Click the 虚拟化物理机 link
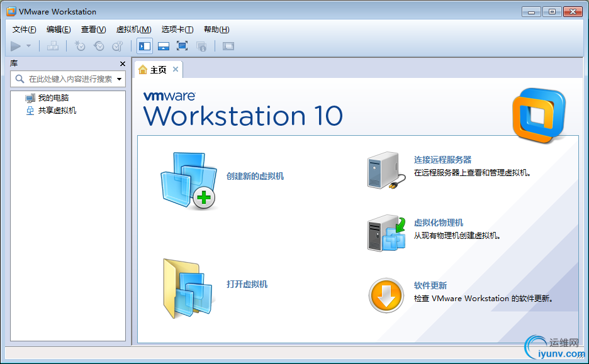This screenshot has height=364, width=589. click(439, 223)
